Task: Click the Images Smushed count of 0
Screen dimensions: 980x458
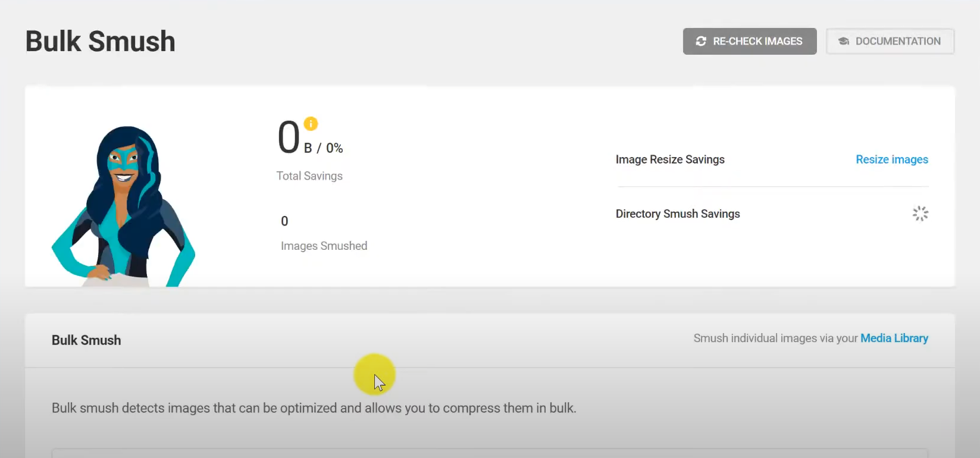Action: [284, 221]
